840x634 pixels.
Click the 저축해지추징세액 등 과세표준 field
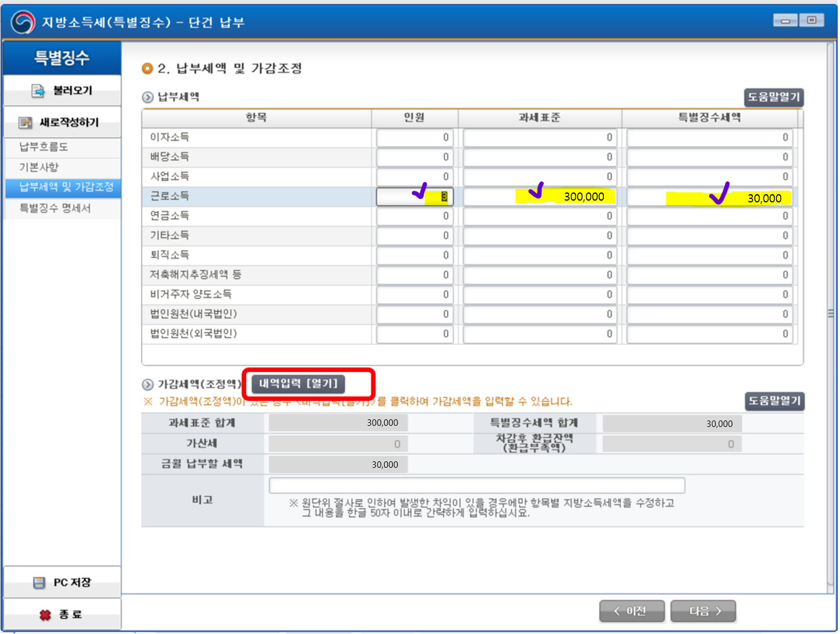[540, 275]
